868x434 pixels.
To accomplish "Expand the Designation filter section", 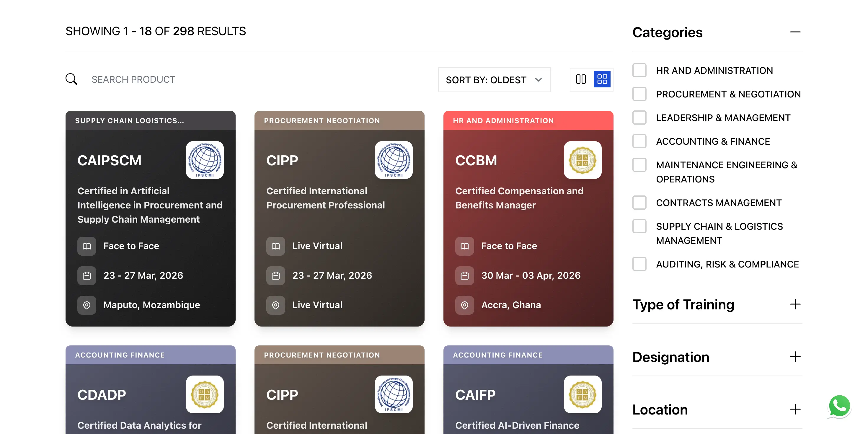I will [x=795, y=357].
